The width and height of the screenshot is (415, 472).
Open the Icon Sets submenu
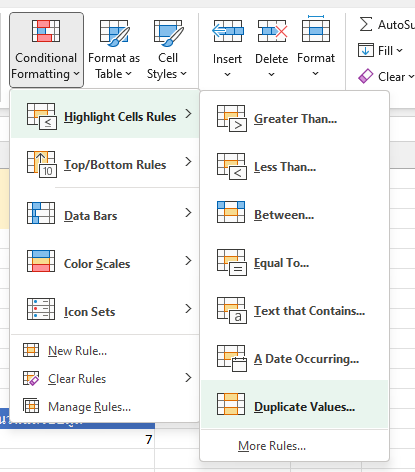coord(105,309)
